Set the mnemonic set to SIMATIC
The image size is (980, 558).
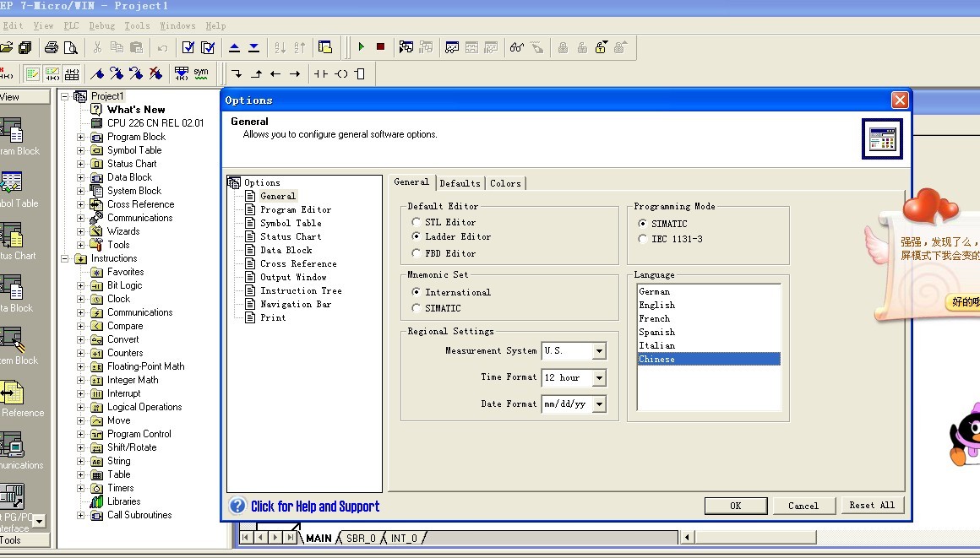tap(416, 308)
